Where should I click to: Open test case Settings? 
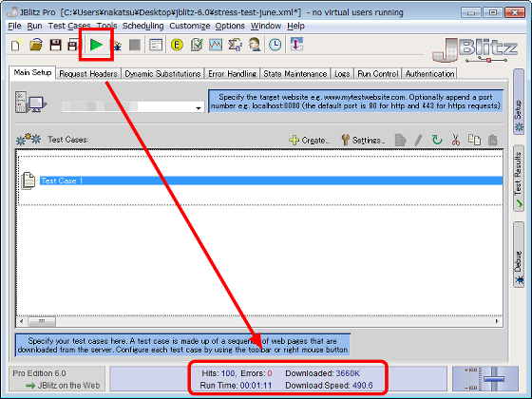pos(363,140)
